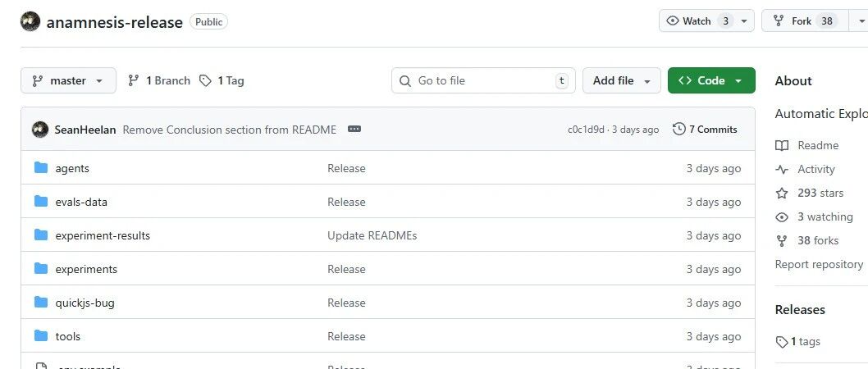868x369 pixels.
Task: Click the evals-data folder icon
Action: [41, 202]
